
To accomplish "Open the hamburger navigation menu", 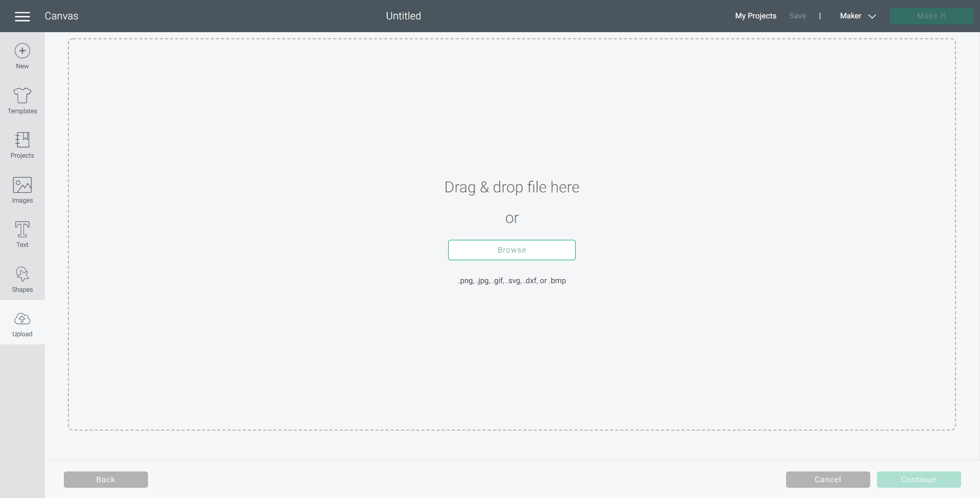I will [x=22, y=16].
